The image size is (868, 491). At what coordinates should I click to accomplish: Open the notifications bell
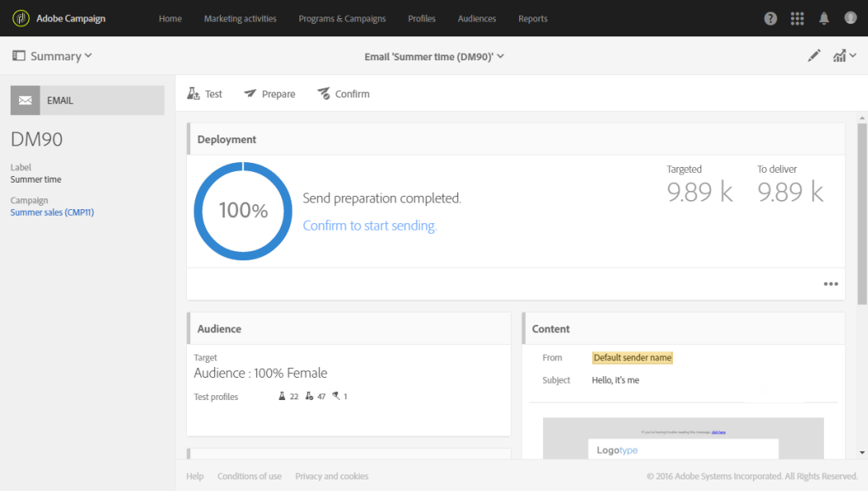pos(824,18)
